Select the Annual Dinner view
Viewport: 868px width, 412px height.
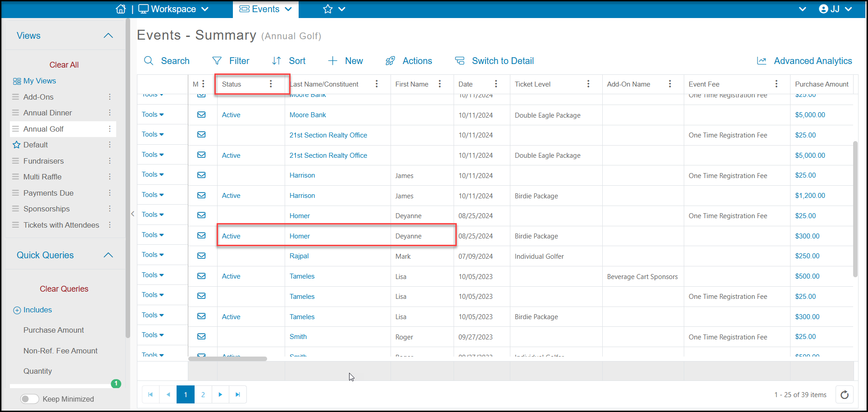coord(48,113)
